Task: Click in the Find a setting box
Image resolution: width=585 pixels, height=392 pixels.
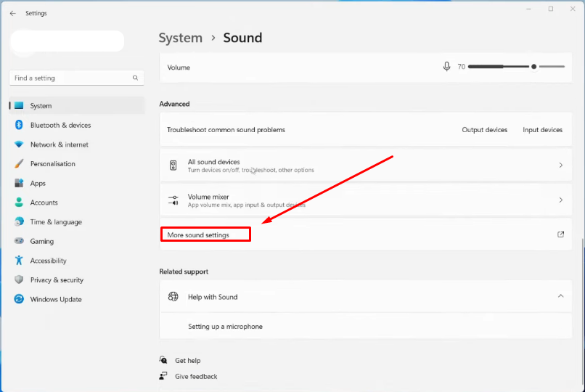Action: tap(76, 78)
